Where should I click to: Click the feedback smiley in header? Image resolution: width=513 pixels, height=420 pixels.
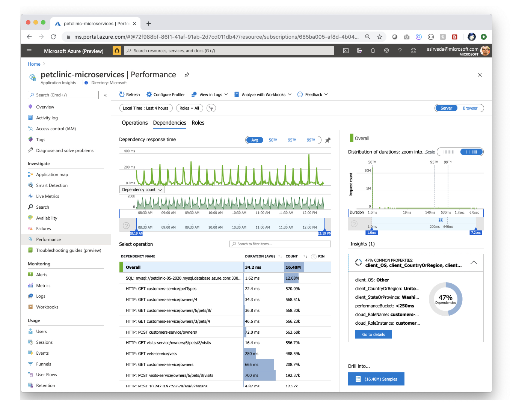pos(413,51)
